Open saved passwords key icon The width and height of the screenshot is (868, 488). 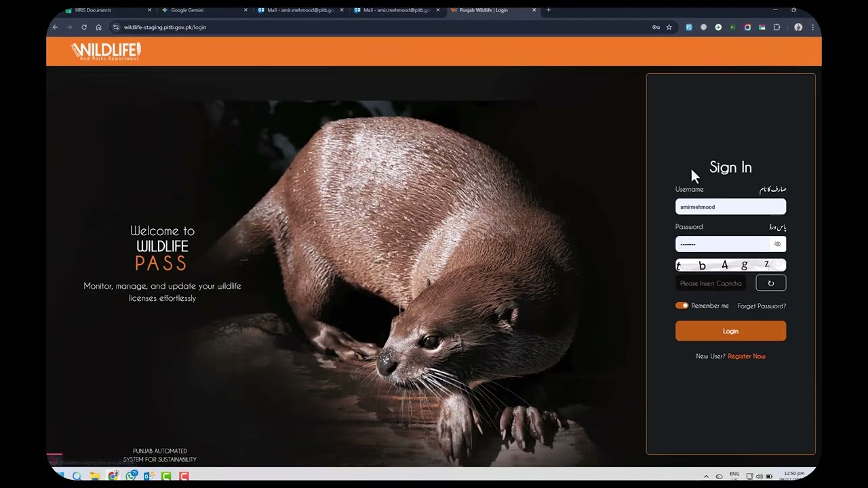tap(656, 27)
